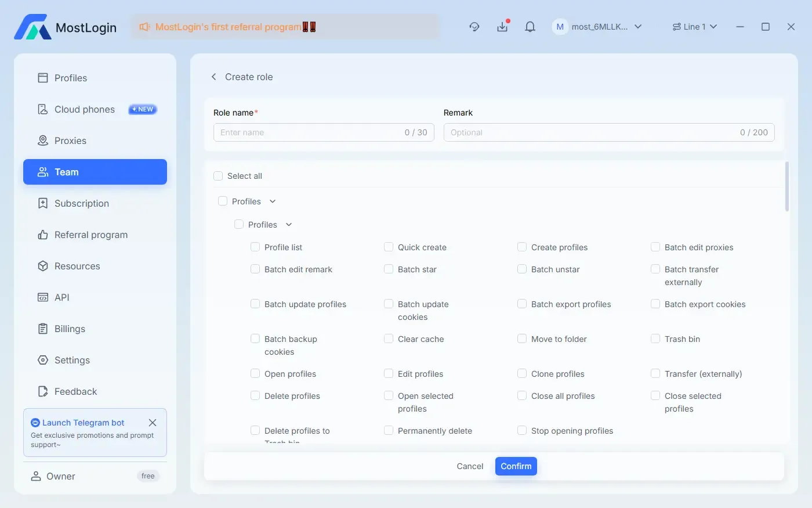Open the Line 1 dropdown
Screen dimensions: 812x508
(x=694, y=26)
